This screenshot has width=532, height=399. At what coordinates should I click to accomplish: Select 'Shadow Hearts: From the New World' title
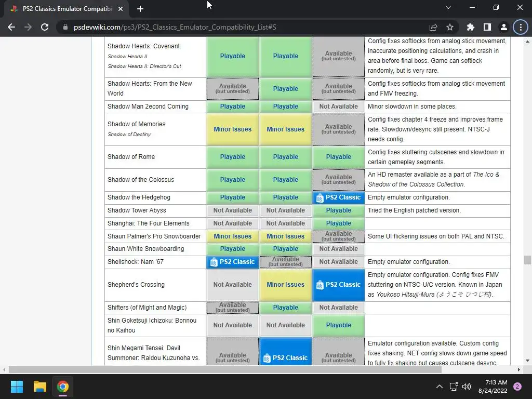click(x=150, y=88)
